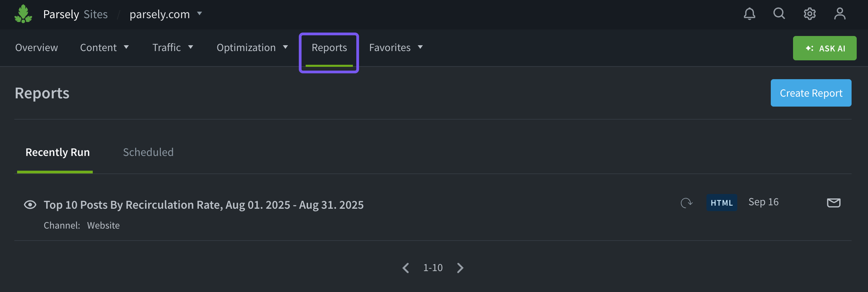868x292 pixels.
Task: Open the Top 10 Posts By Recirculation Rate report
Action: pos(204,205)
